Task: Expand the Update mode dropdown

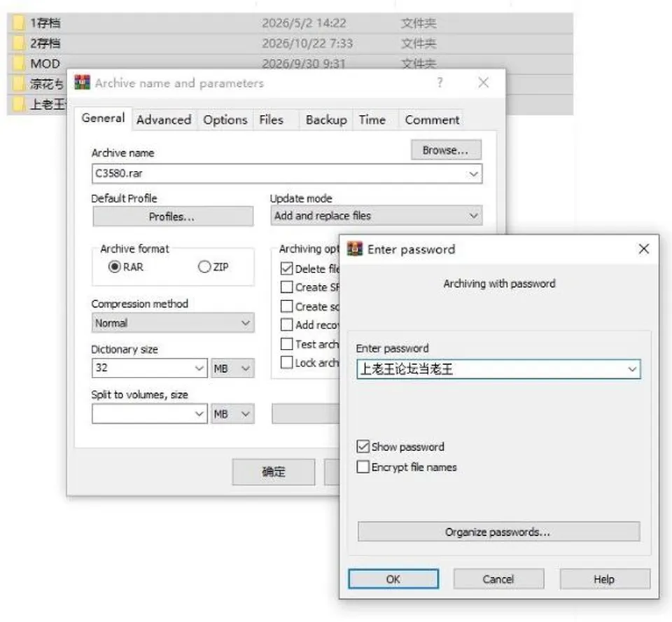Action: (x=377, y=215)
